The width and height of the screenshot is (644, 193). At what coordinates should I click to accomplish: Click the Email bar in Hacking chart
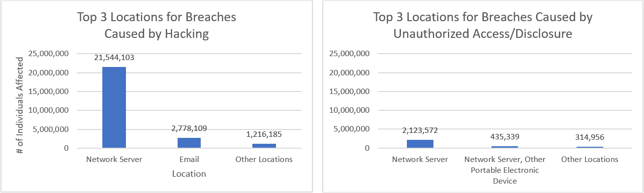coord(189,143)
